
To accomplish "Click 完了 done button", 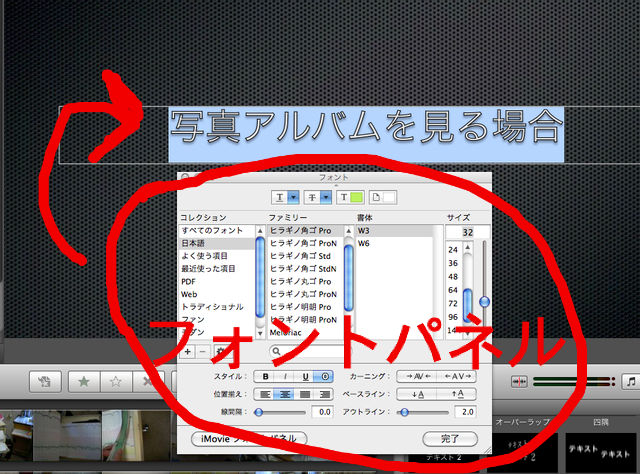I will (x=450, y=439).
